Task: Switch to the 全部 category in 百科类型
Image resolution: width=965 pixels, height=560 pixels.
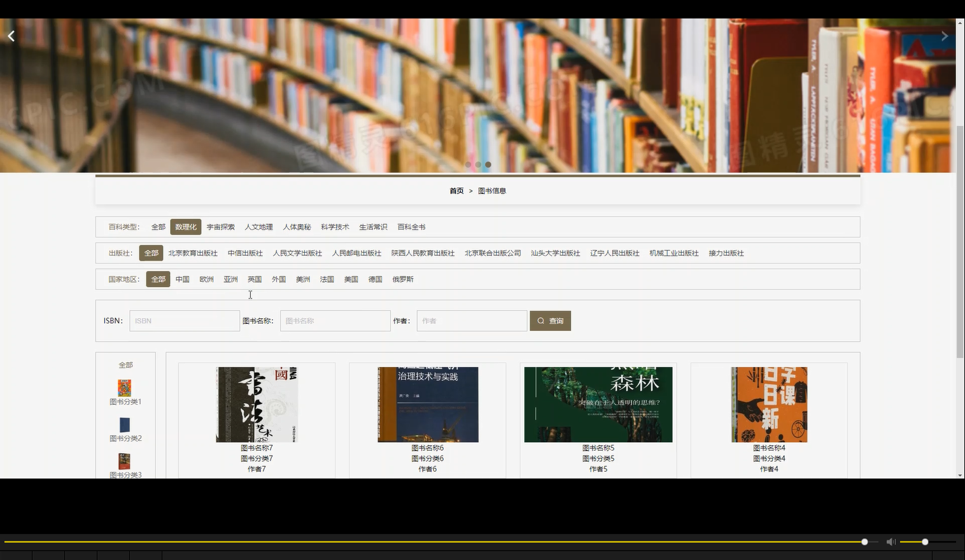Action: pos(157,227)
